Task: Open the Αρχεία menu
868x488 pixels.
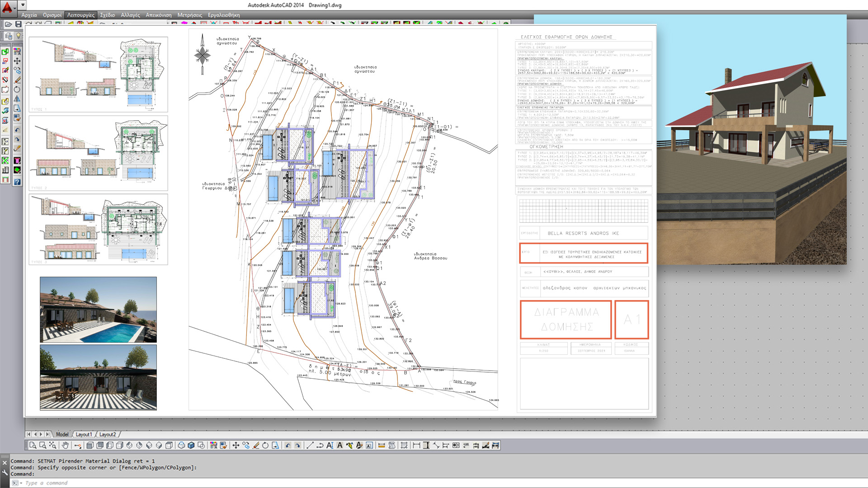Action: 29,15
